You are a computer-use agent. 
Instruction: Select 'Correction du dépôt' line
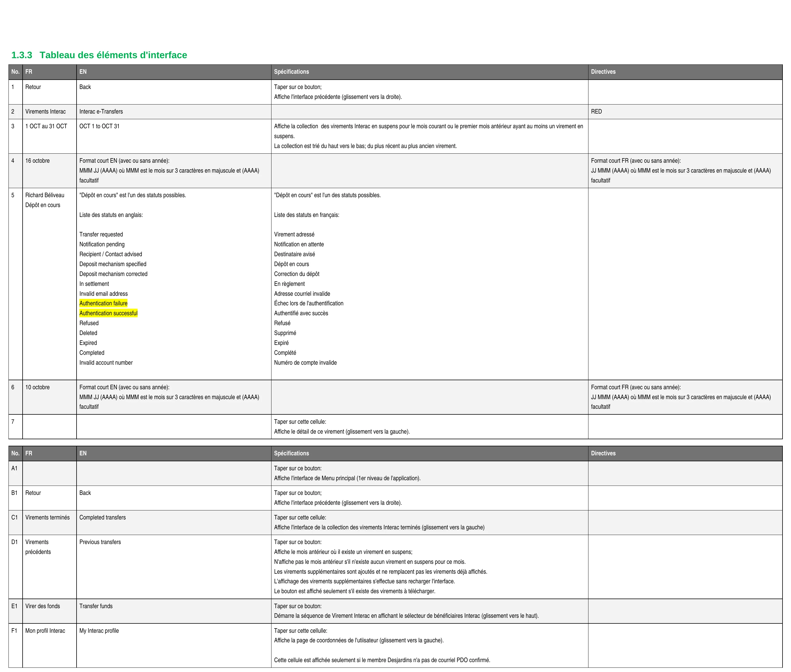pos(296,274)
